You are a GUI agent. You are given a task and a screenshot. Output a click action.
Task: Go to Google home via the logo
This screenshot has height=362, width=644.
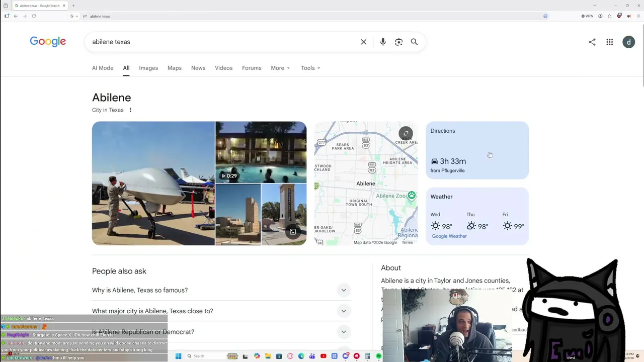(48, 42)
